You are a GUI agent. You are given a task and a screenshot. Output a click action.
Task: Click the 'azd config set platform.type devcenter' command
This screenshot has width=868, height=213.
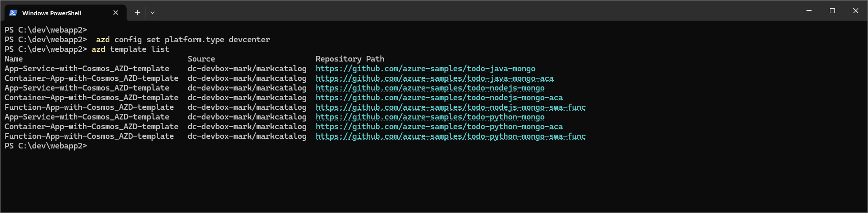tap(183, 40)
